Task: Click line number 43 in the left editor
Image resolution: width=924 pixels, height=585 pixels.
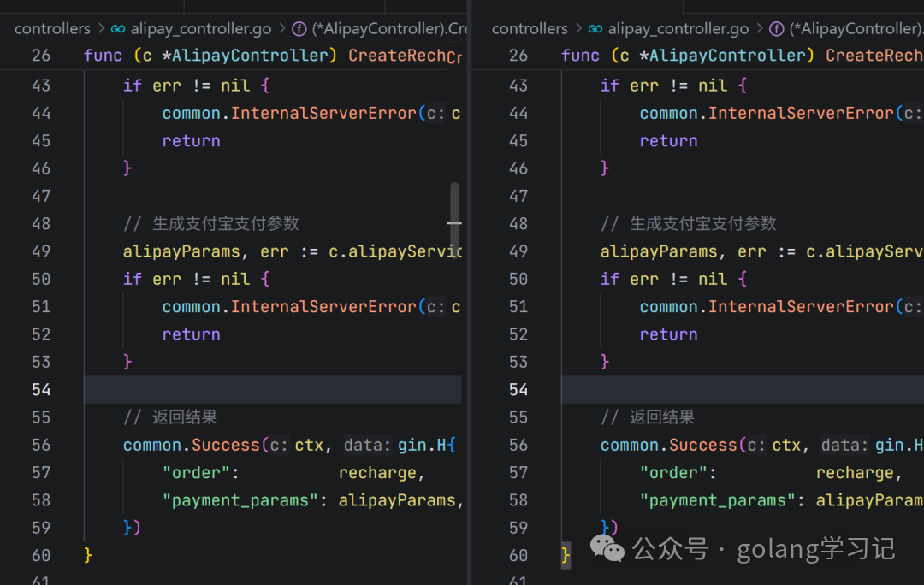Action: tap(41, 86)
